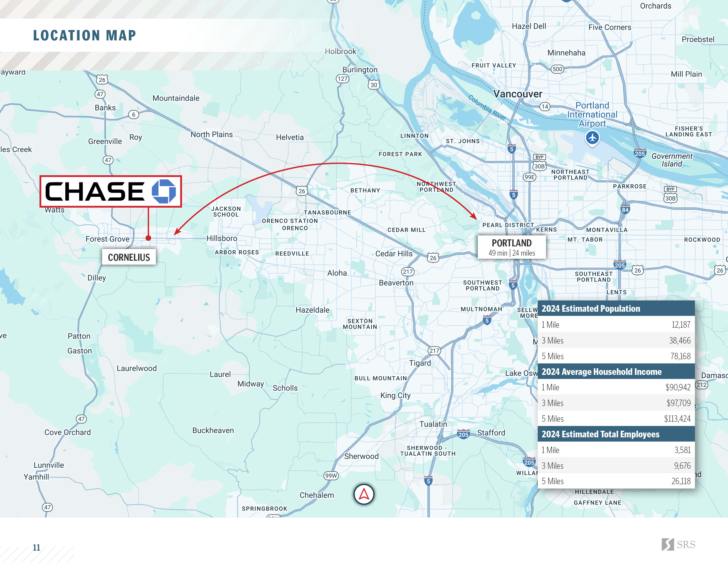Click the Sherwood label
728x563 pixels.
pyautogui.click(x=361, y=456)
